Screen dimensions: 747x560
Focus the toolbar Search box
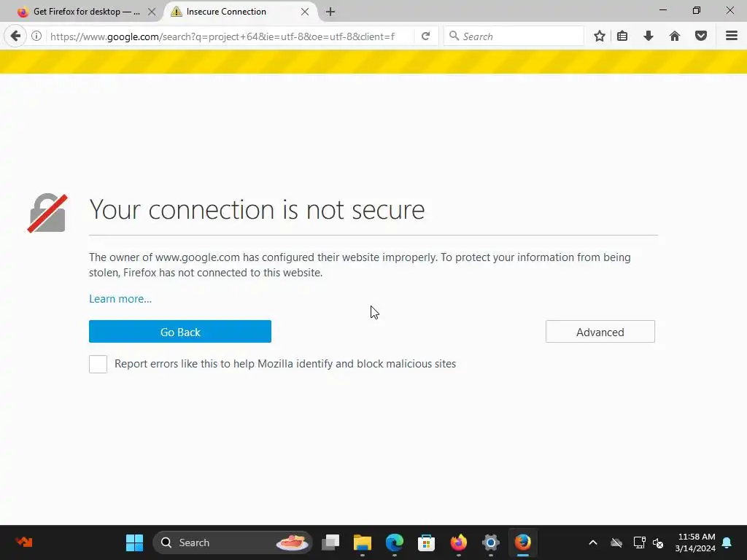pyautogui.click(x=514, y=36)
